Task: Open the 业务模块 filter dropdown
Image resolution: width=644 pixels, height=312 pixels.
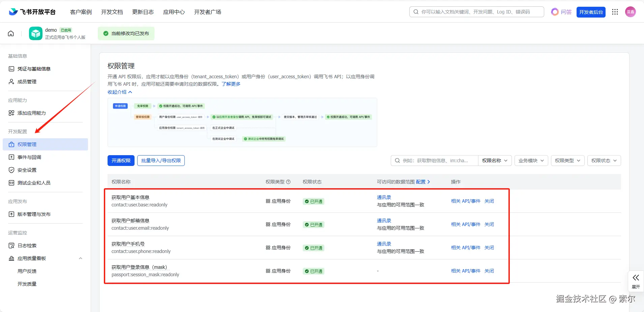Action: click(x=531, y=161)
